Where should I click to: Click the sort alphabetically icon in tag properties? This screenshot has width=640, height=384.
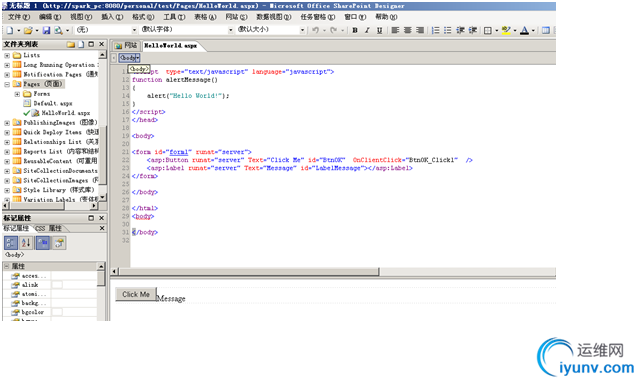tap(26, 243)
